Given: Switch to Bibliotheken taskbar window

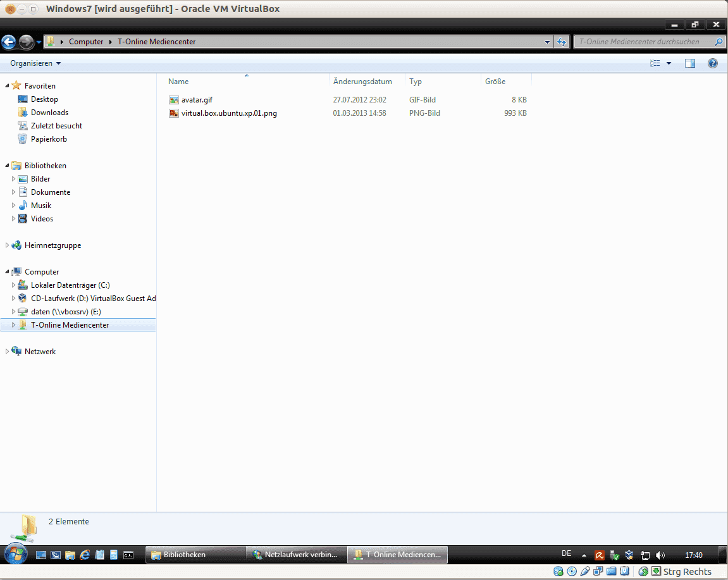Looking at the screenshot, I should tap(195, 555).
